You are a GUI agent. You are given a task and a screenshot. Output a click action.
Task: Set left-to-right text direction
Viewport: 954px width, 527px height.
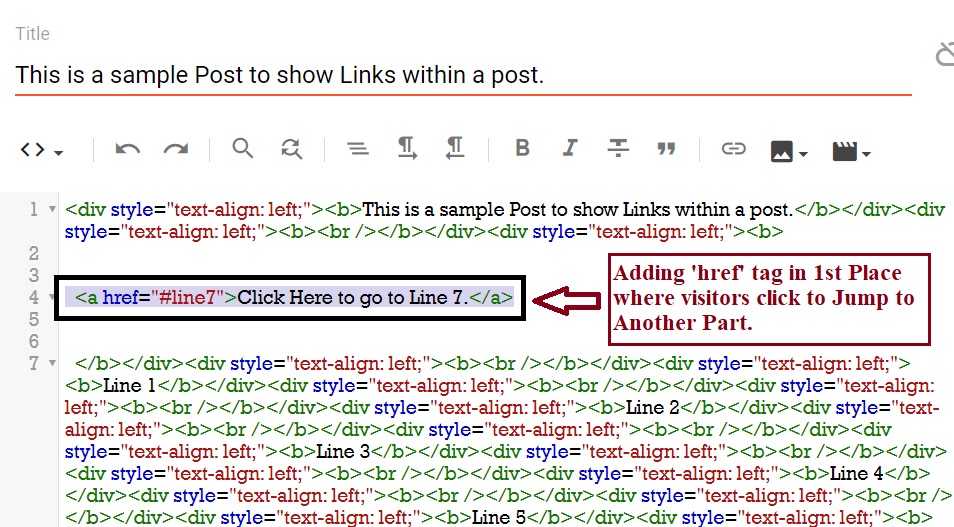point(407,148)
